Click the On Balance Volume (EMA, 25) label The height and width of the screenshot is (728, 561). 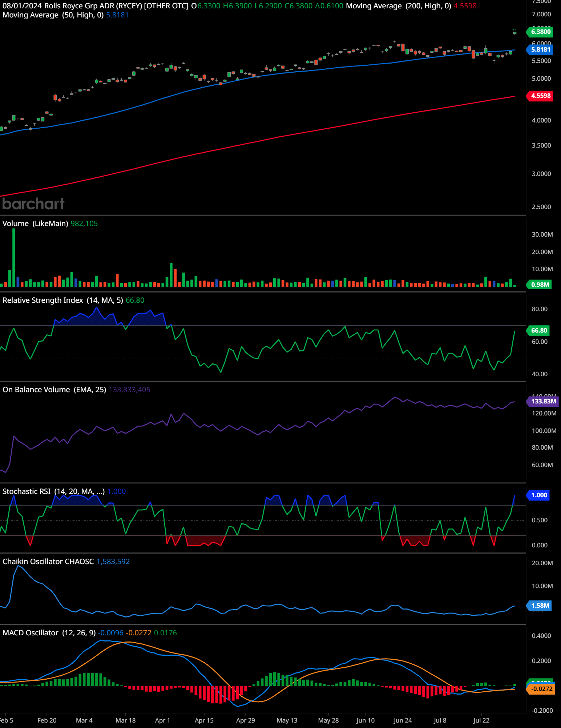click(x=54, y=390)
